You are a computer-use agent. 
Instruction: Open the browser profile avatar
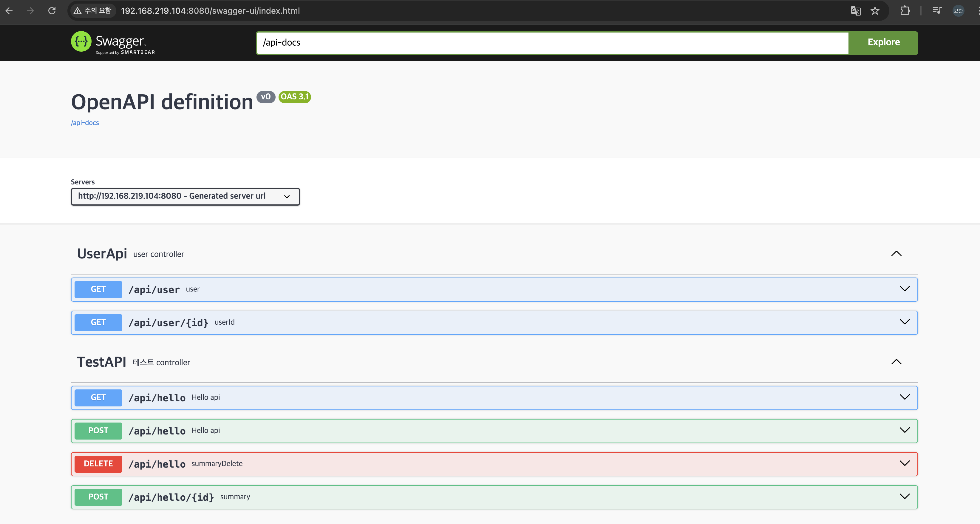click(x=958, y=11)
